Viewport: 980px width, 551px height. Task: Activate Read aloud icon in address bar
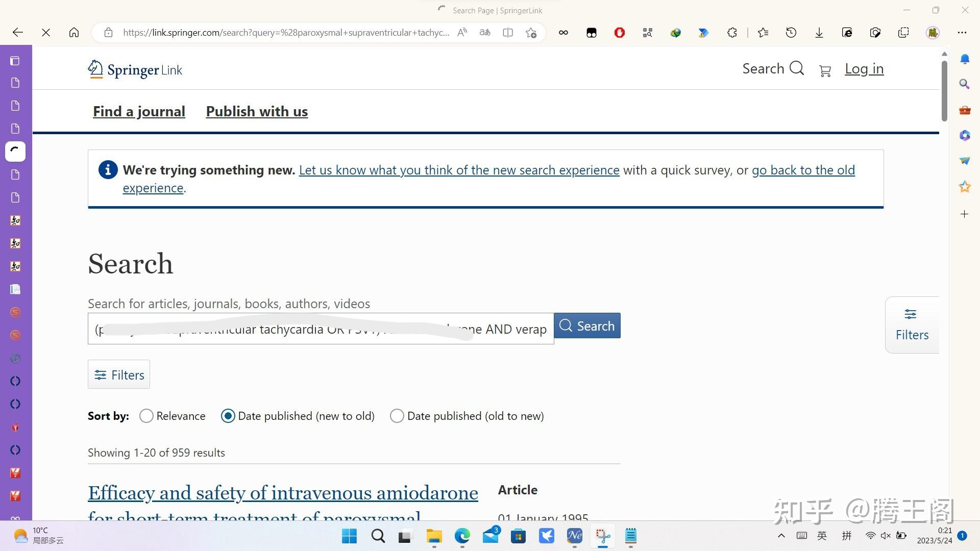(x=462, y=33)
